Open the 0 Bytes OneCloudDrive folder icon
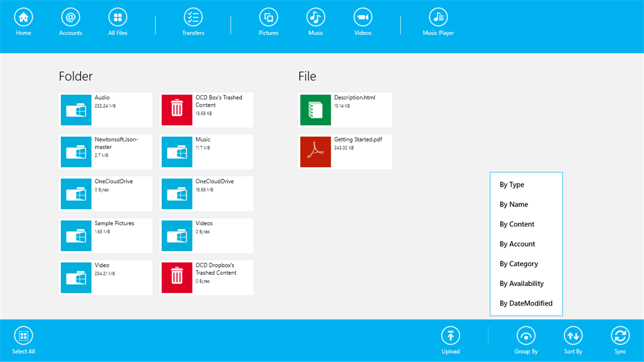The image size is (644, 362). [76, 194]
